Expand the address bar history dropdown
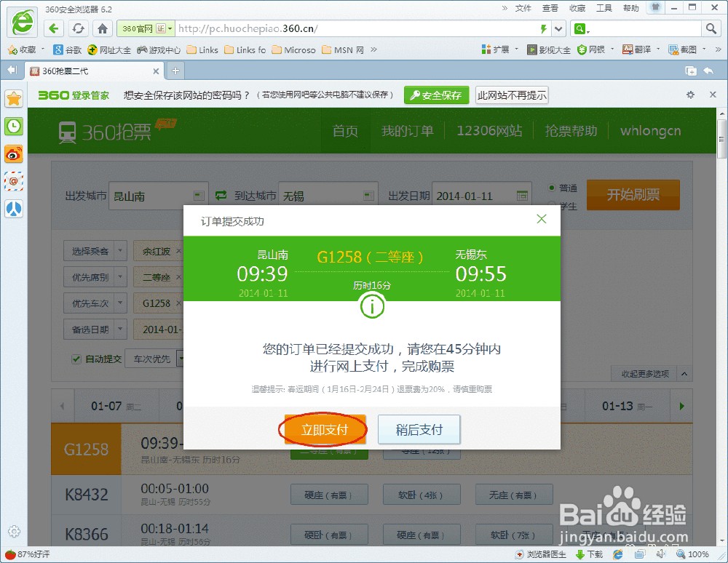This screenshot has height=563, width=728. click(x=558, y=29)
